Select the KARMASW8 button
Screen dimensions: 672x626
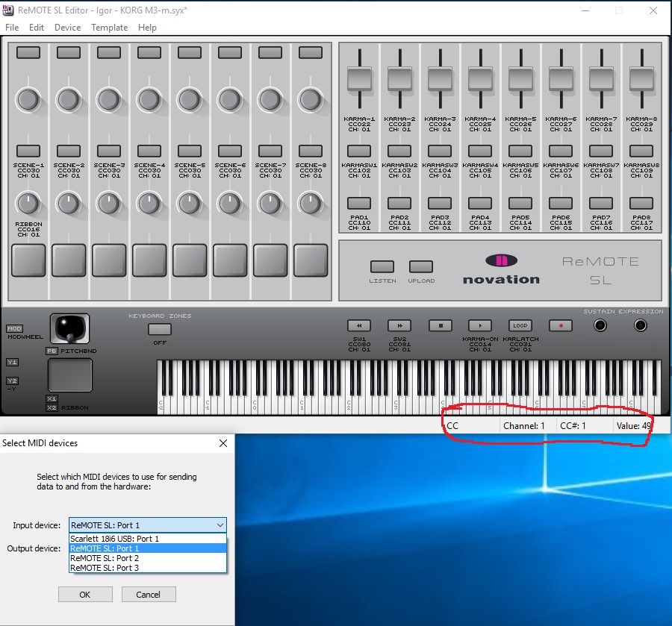tap(641, 151)
